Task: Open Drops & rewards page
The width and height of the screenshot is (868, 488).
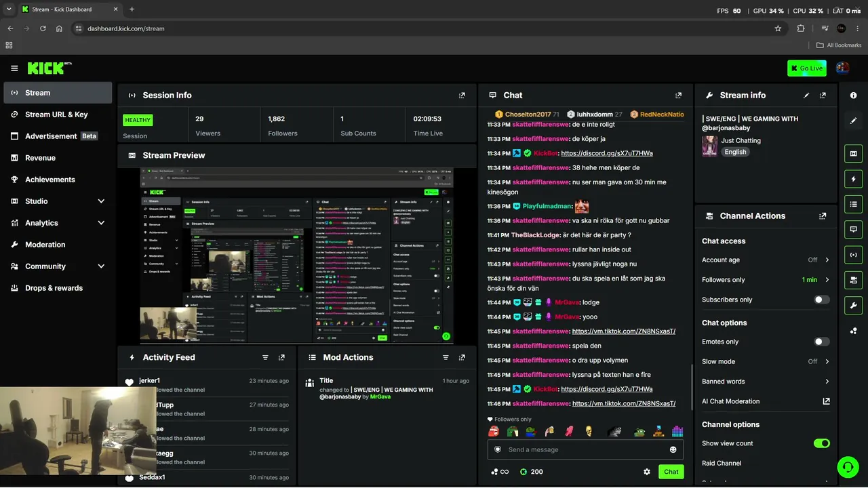Action: (x=58, y=288)
